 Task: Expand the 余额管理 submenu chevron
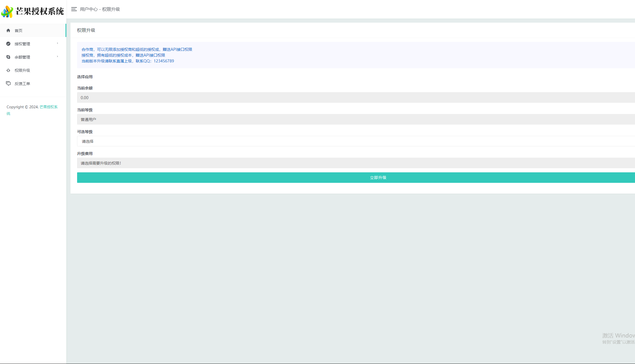(x=57, y=57)
